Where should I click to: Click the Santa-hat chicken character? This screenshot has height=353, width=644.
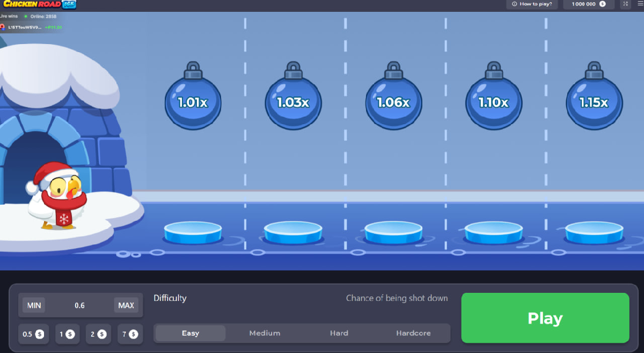coord(56,196)
